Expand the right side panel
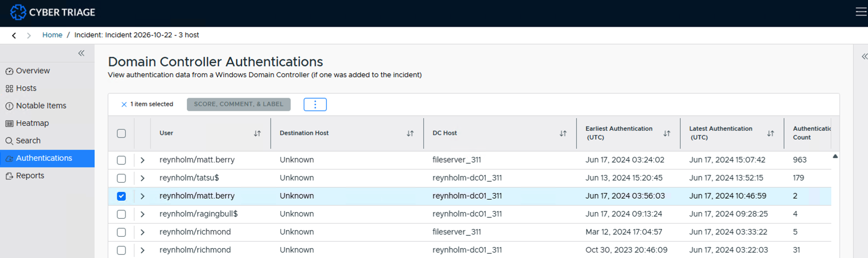The image size is (868, 258). point(864,56)
